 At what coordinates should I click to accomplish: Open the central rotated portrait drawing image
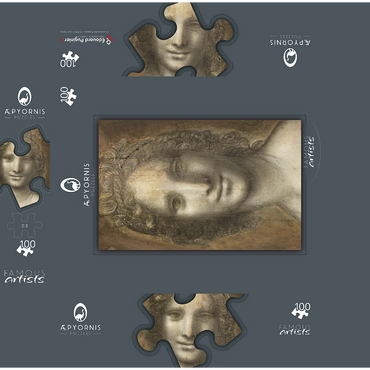(x=200, y=185)
